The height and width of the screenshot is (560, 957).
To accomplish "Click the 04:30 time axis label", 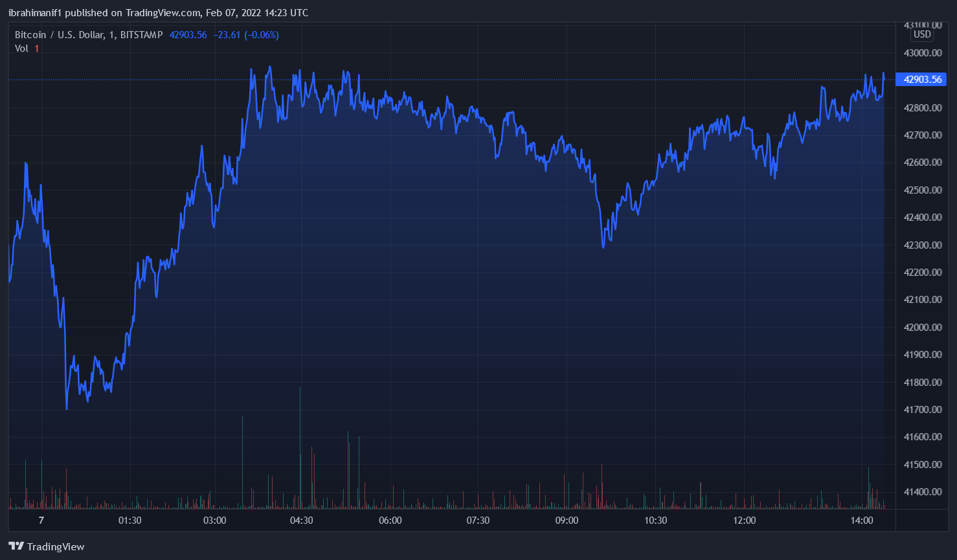I will click(302, 521).
